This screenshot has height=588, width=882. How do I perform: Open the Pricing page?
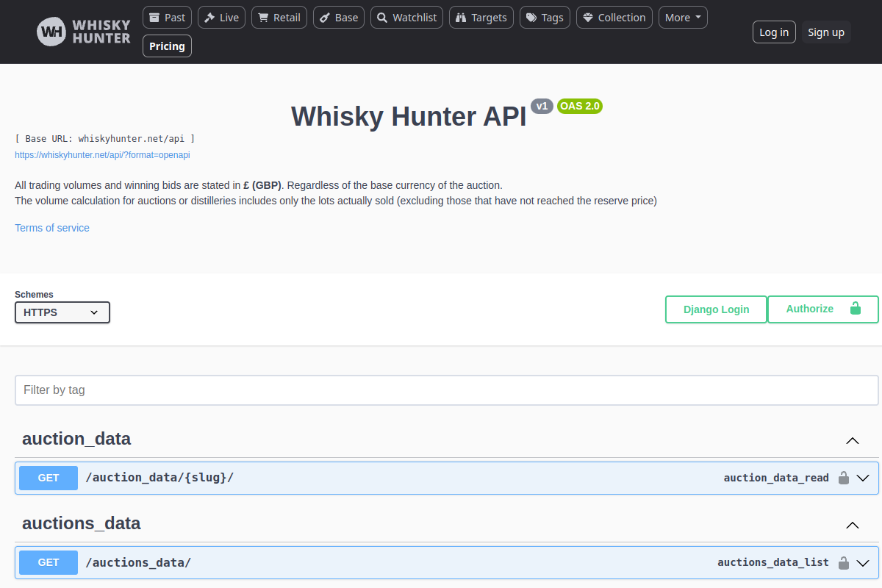pyautogui.click(x=167, y=46)
